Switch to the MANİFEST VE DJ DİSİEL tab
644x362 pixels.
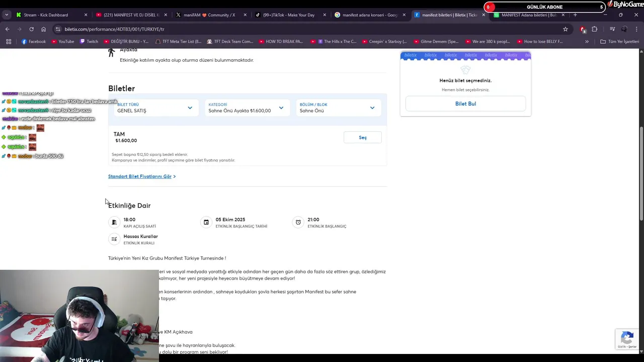tap(131, 15)
